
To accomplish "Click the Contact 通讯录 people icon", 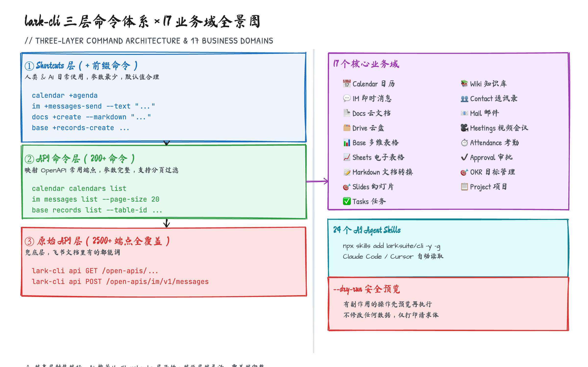I will pyautogui.click(x=464, y=98).
